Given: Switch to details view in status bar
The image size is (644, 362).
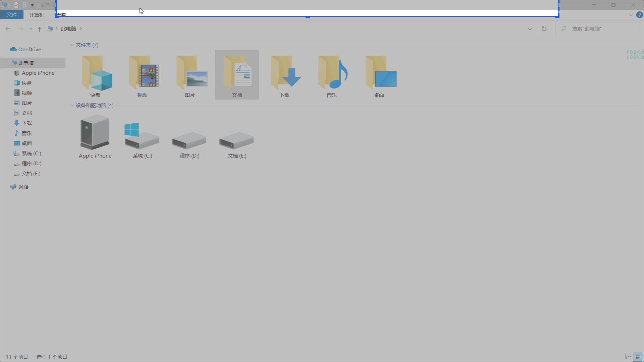Looking at the screenshot, I should pyautogui.click(x=628, y=357).
